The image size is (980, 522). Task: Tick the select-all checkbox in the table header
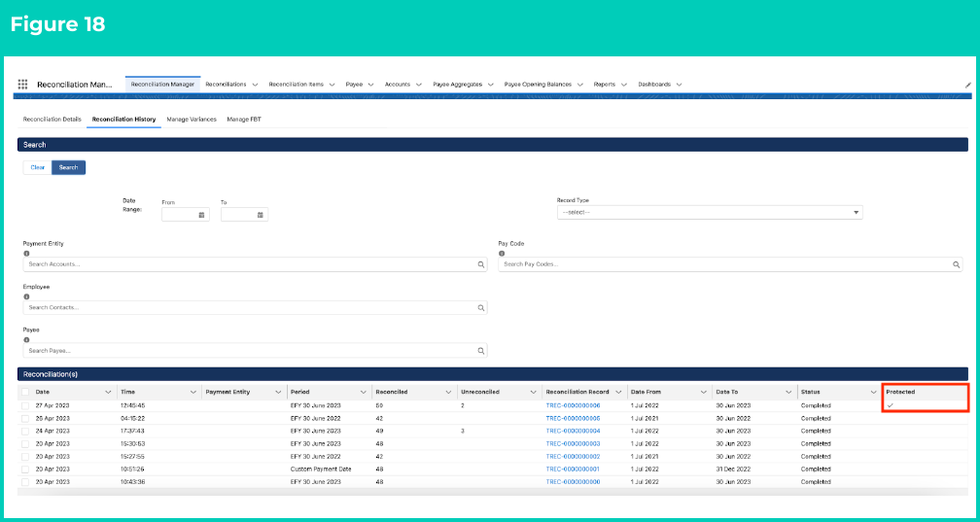(25, 392)
